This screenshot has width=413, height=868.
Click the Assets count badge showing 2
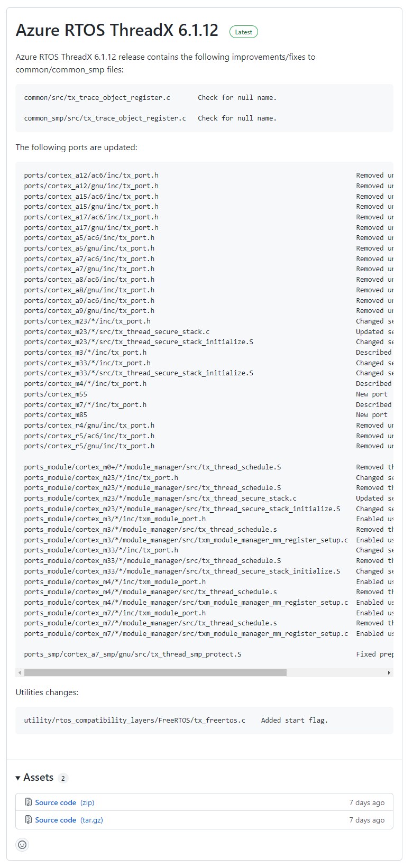pyautogui.click(x=63, y=778)
